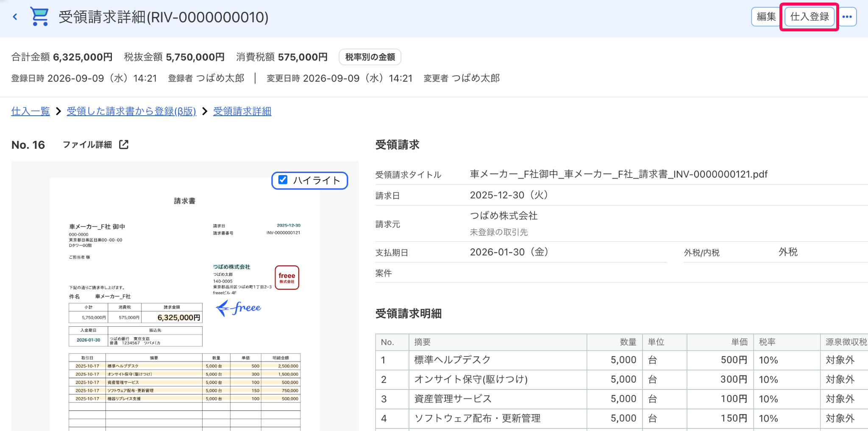The height and width of the screenshot is (431, 868).
Task: Click 未登録の取引先 note
Action: coord(499,232)
